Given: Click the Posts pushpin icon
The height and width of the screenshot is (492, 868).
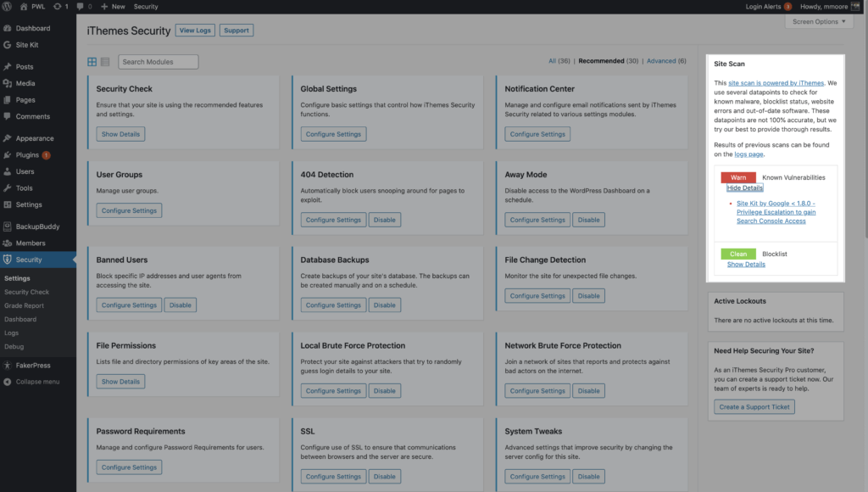Looking at the screenshot, I should (x=7, y=66).
